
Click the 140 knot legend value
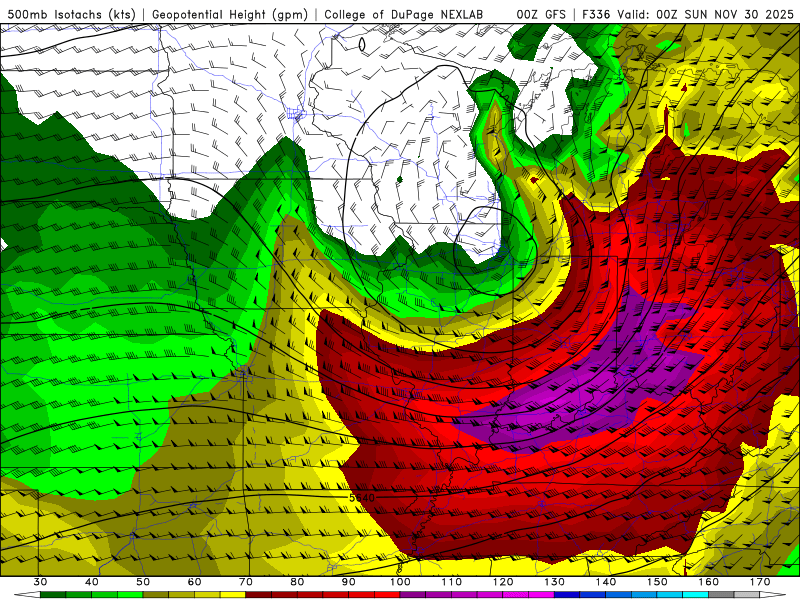click(x=606, y=582)
